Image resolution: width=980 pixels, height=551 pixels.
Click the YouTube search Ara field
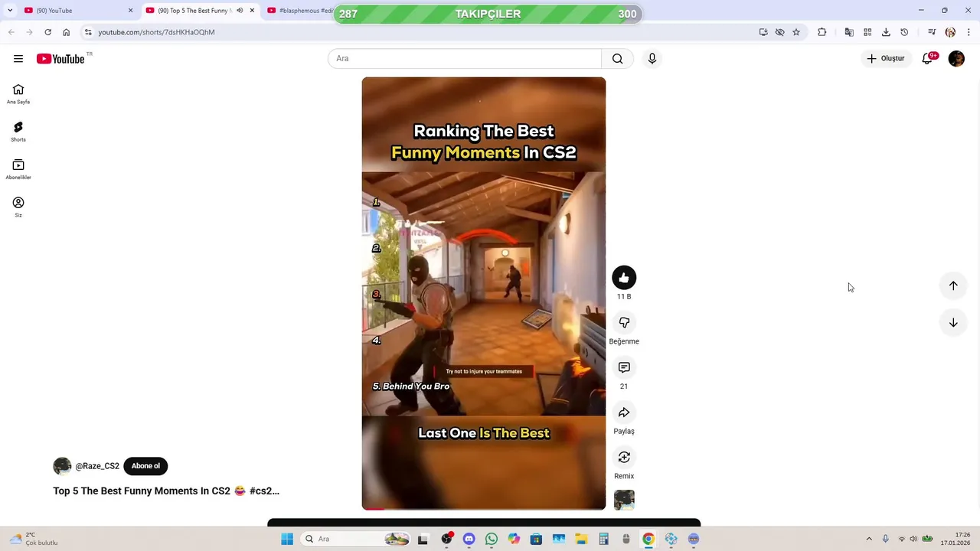tap(465, 59)
